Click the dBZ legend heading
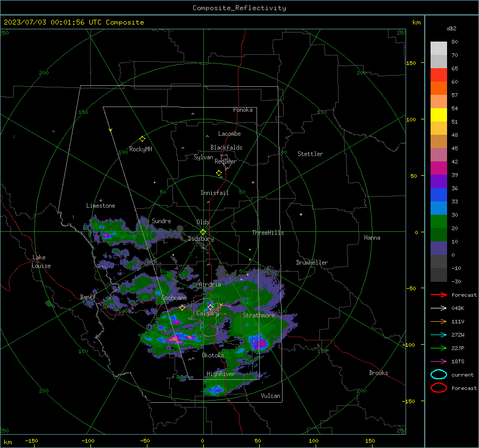This screenshot has width=479, height=448. 451,28
